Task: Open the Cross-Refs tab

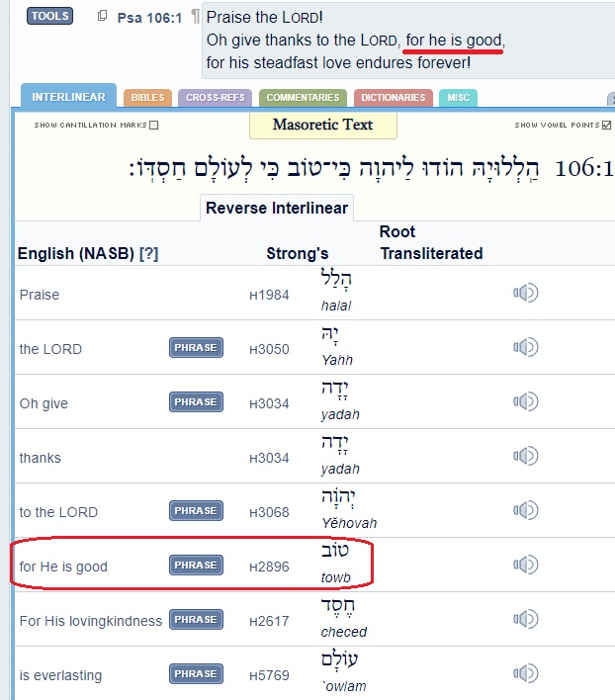Action: (218, 98)
